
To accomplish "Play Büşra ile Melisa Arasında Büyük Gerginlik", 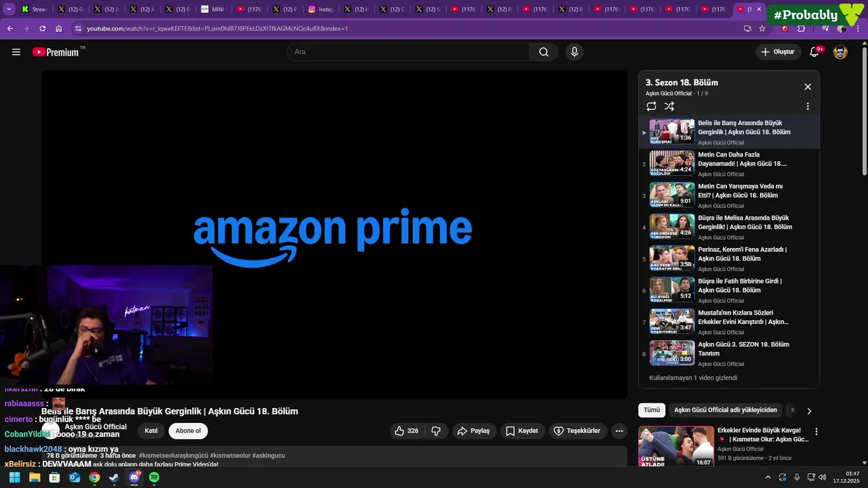I will click(729, 227).
